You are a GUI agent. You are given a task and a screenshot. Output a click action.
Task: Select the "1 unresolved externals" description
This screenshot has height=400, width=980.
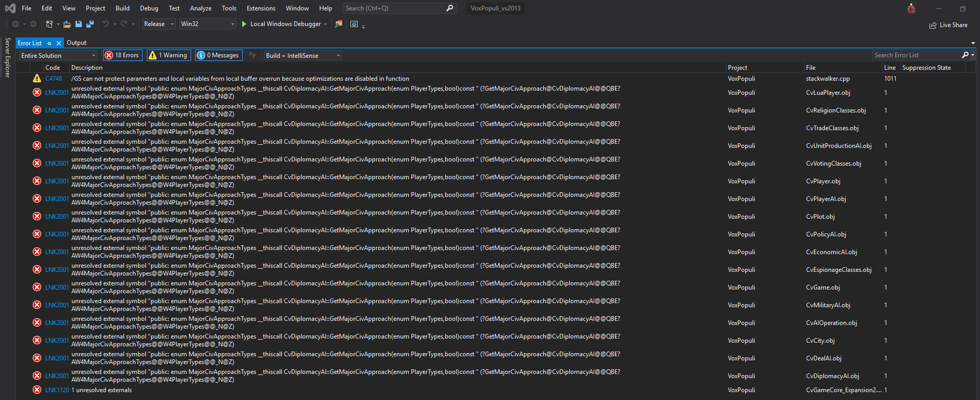[x=102, y=390]
